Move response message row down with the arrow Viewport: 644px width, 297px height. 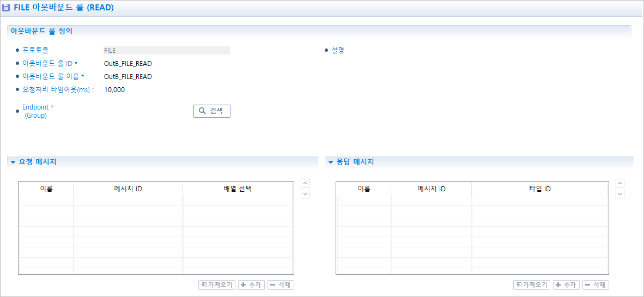(x=620, y=195)
